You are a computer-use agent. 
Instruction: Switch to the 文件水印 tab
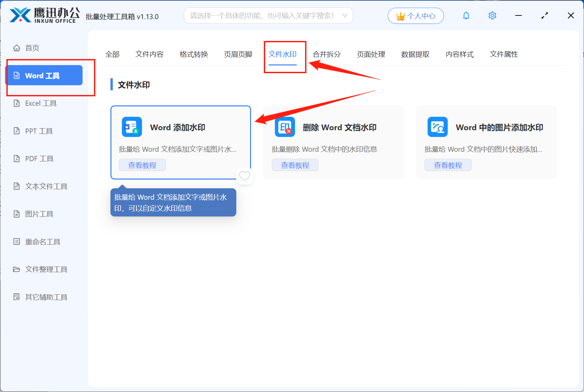pyautogui.click(x=283, y=54)
